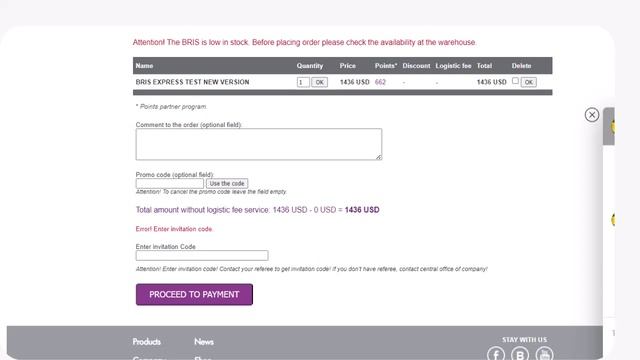
Task: Click the comment textarea resize grip
Action: pyautogui.click(x=379, y=157)
